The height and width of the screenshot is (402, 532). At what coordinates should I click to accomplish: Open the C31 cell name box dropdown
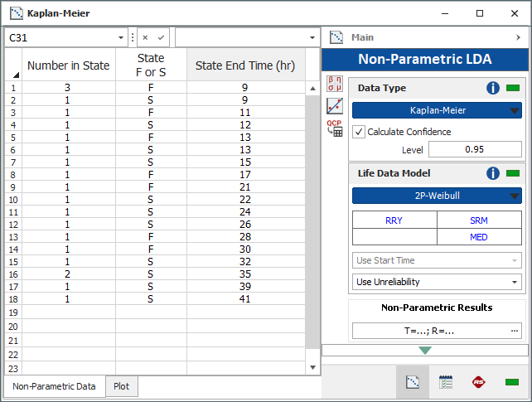(x=120, y=37)
